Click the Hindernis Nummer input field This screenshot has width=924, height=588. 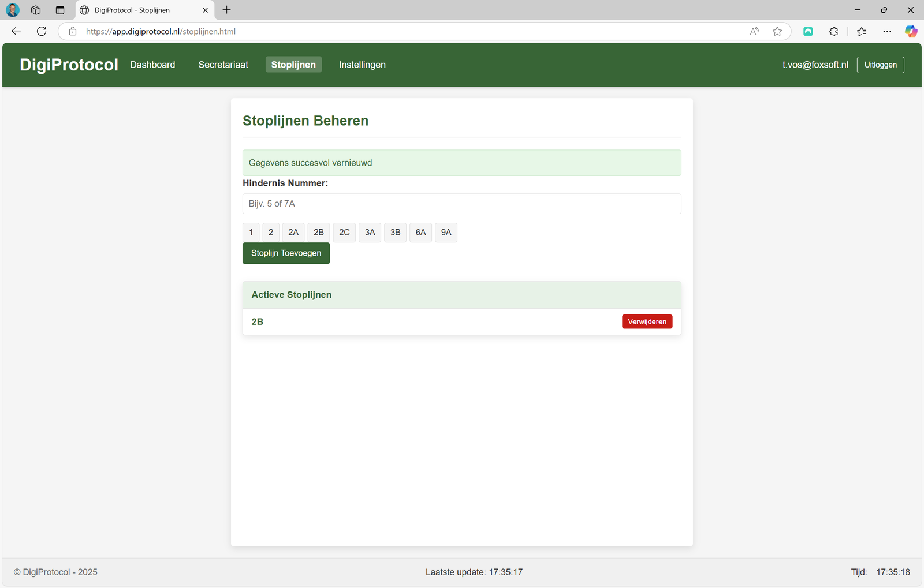[461, 204]
